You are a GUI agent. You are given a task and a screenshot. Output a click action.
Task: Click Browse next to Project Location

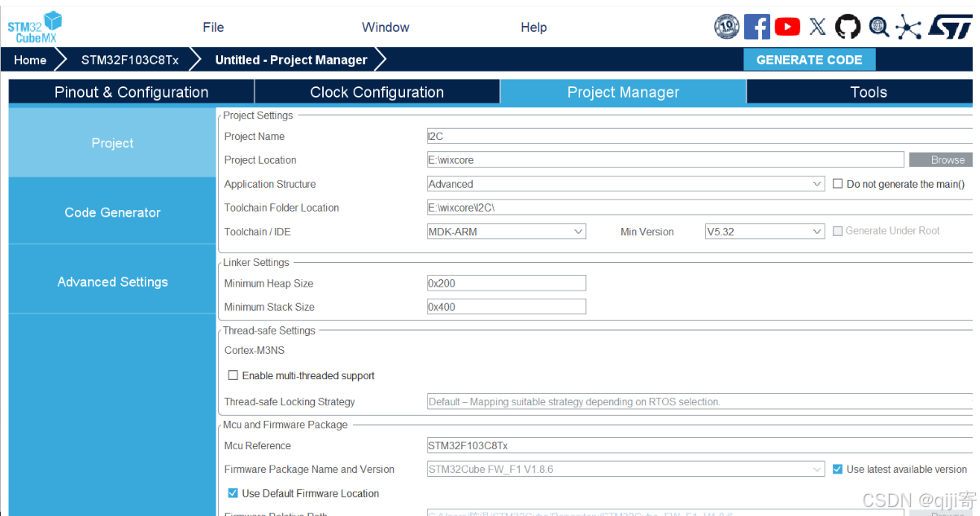(942, 160)
